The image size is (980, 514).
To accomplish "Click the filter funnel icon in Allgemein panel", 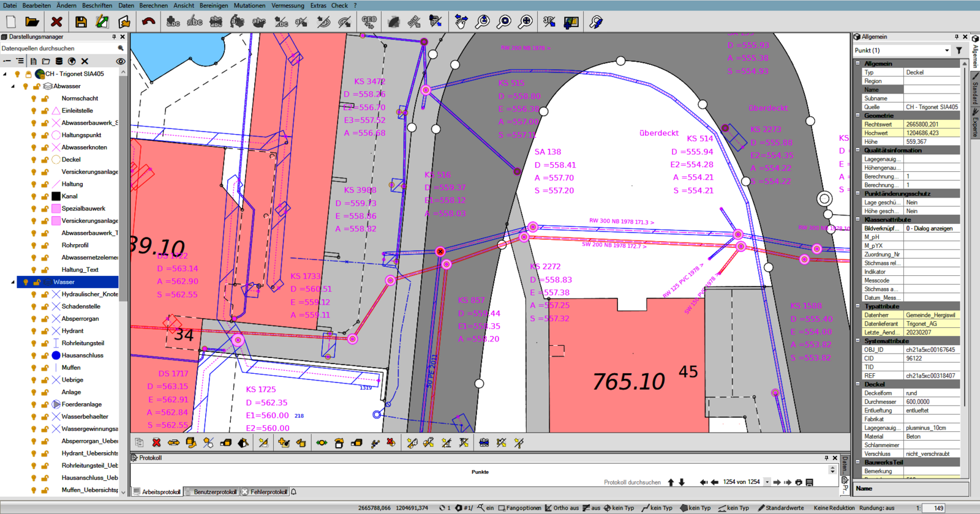I will tap(959, 50).
